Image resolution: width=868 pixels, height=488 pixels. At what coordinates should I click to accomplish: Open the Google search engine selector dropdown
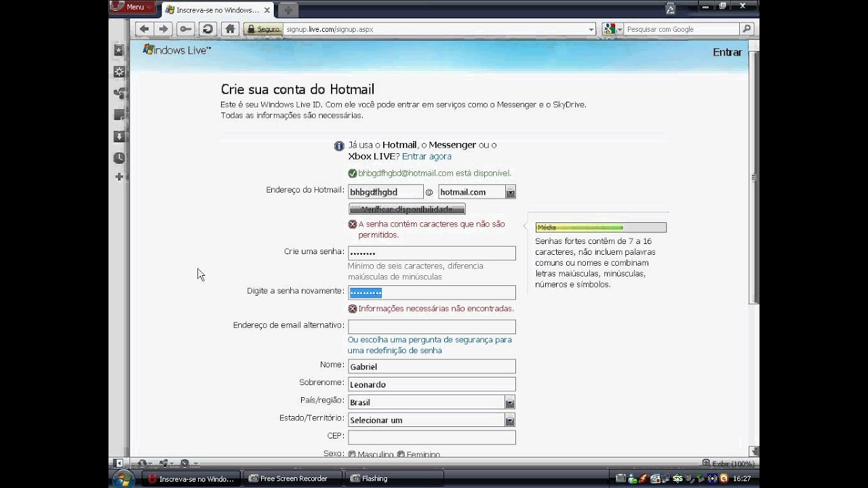click(x=612, y=29)
